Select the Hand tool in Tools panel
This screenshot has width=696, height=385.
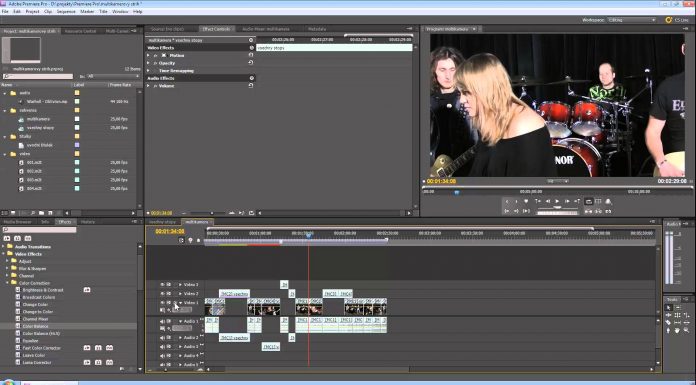[677, 330]
